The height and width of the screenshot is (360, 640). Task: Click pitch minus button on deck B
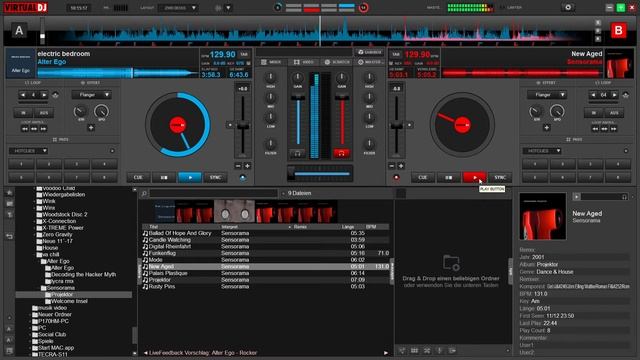pos(391,166)
